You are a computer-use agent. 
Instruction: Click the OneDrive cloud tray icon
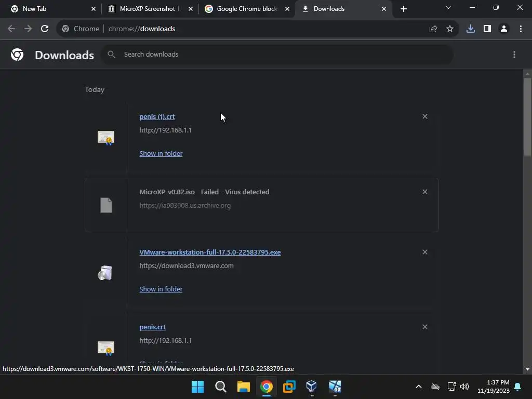pyautogui.click(x=435, y=387)
